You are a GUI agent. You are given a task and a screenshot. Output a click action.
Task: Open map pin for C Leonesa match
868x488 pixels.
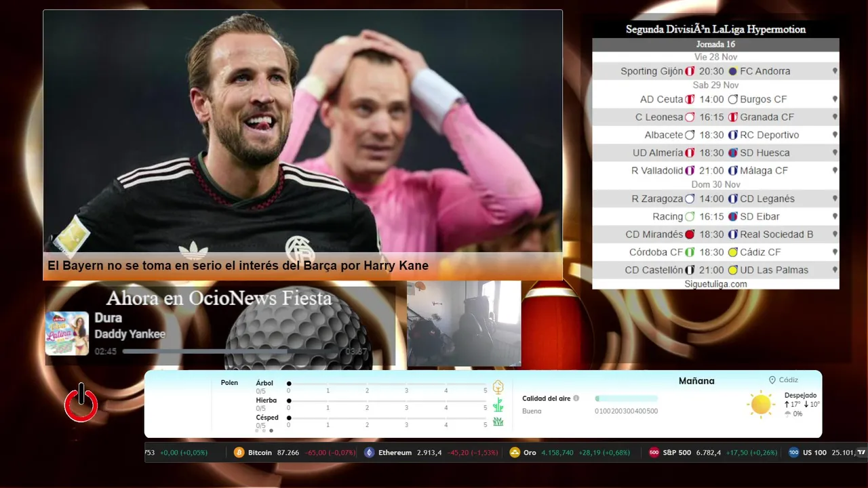pyautogui.click(x=835, y=117)
